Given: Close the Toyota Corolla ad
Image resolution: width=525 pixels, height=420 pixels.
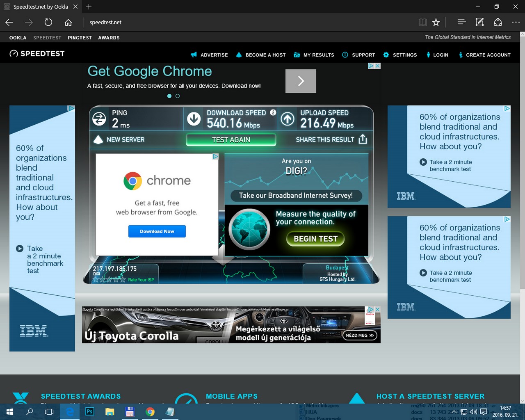Looking at the screenshot, I should (x=378, y=309).
